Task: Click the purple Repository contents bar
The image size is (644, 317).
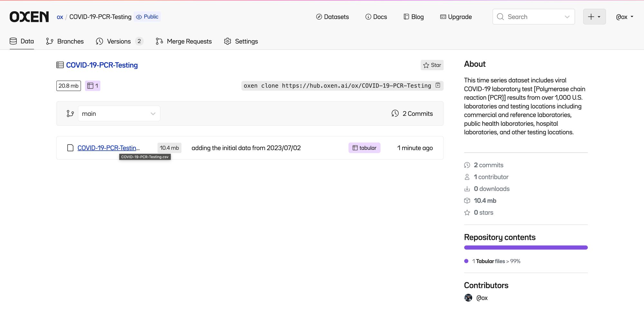Action: tap(526, 247)
